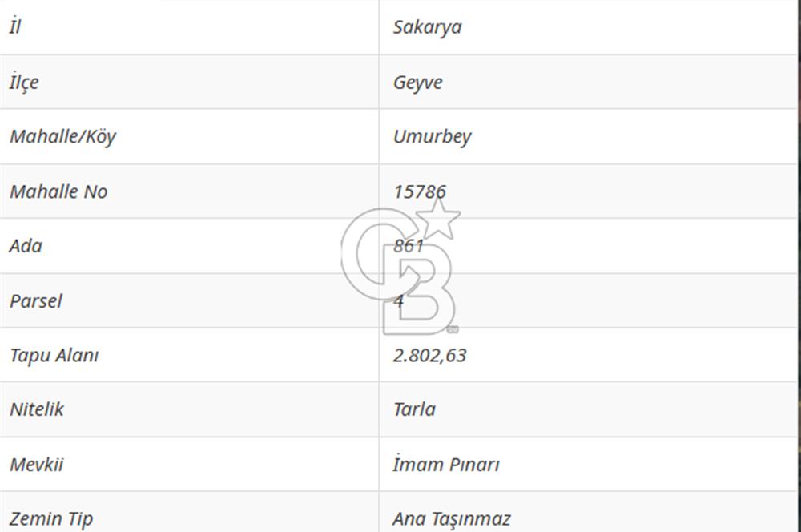This screenshot has width=801, height=532.
Task: Select the 2.802,63 area value
Action: click(429, 355)
